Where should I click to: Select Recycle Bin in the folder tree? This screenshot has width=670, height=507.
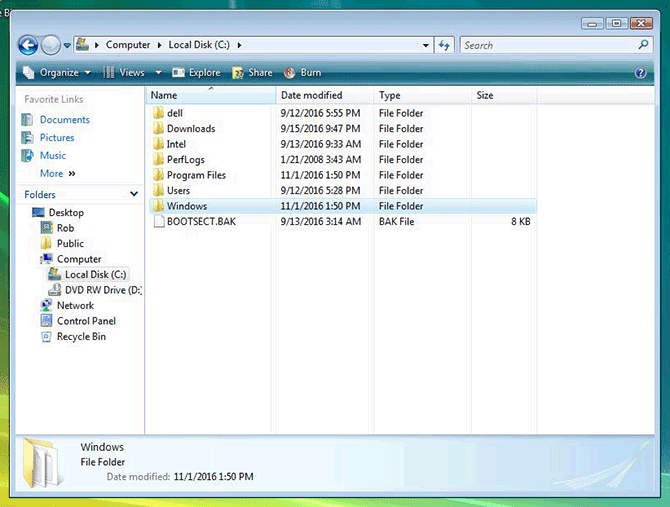pos(81,337)
